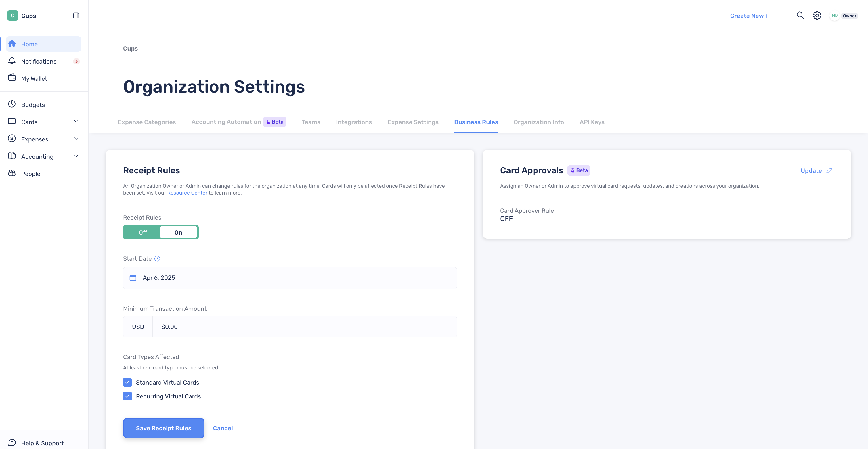
Task: Open My Wallet in sidebar
Action: click(x=43, y=78)
